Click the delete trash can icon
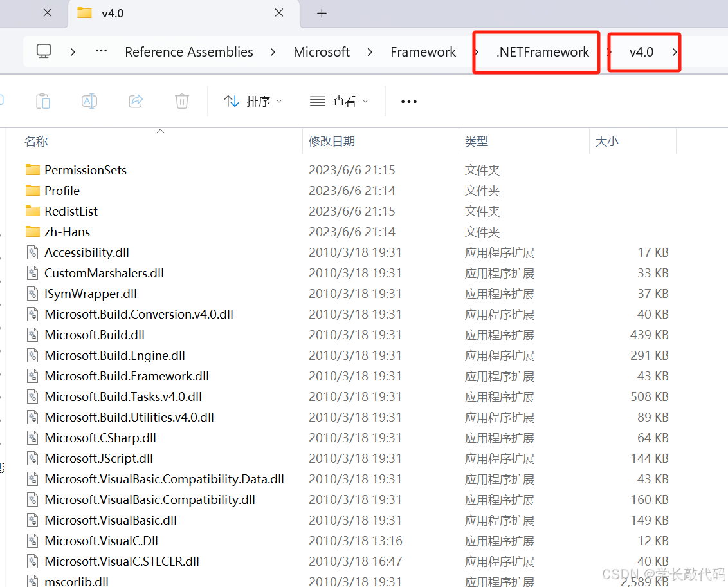This screenshot has height=587, width=728. (181, 101)
